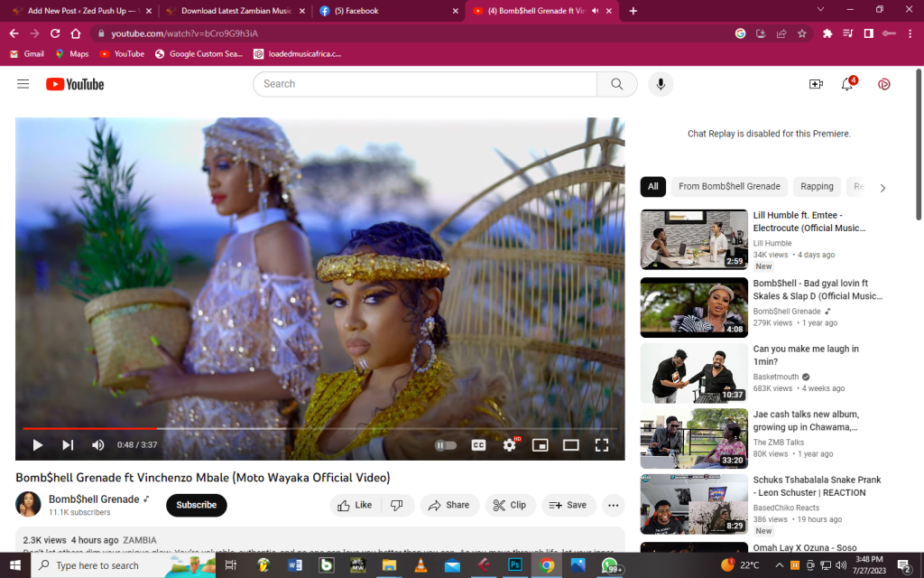924x578 pixels.
Task: Open Windows Start menu
Action: [x=15, y=565]
